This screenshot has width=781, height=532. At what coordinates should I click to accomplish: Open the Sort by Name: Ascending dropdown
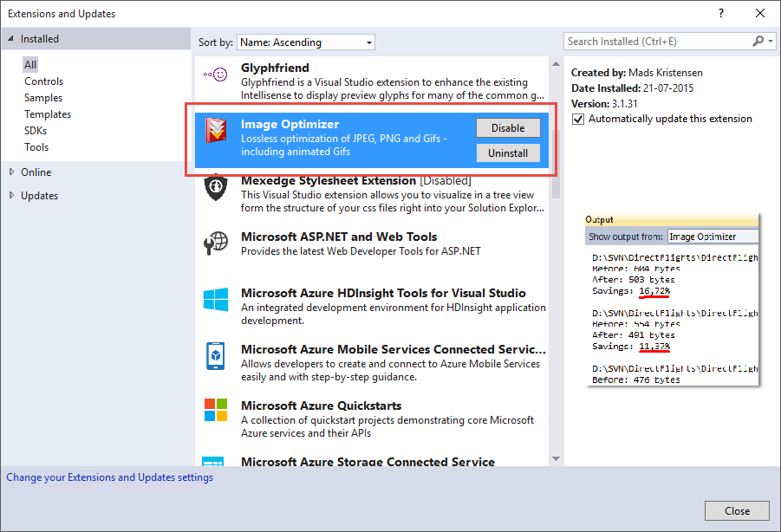[306, 42]
